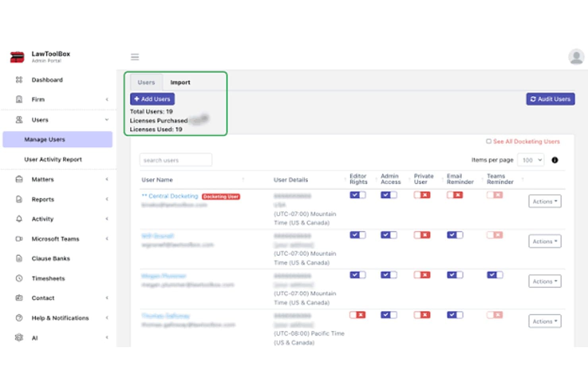Toggle Private User for Central Docketing
Viewport: 588px width, 392px height.
coord(422,195)
